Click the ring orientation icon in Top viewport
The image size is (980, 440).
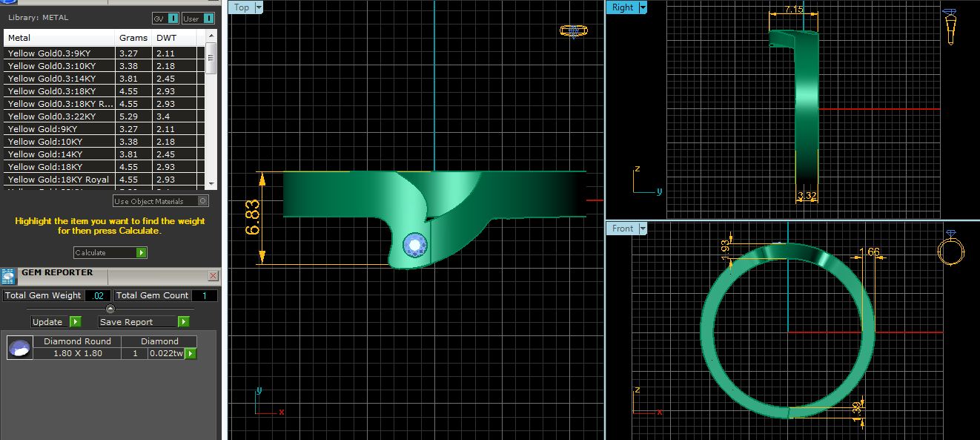pyautogui.click(x=574, y=30)
